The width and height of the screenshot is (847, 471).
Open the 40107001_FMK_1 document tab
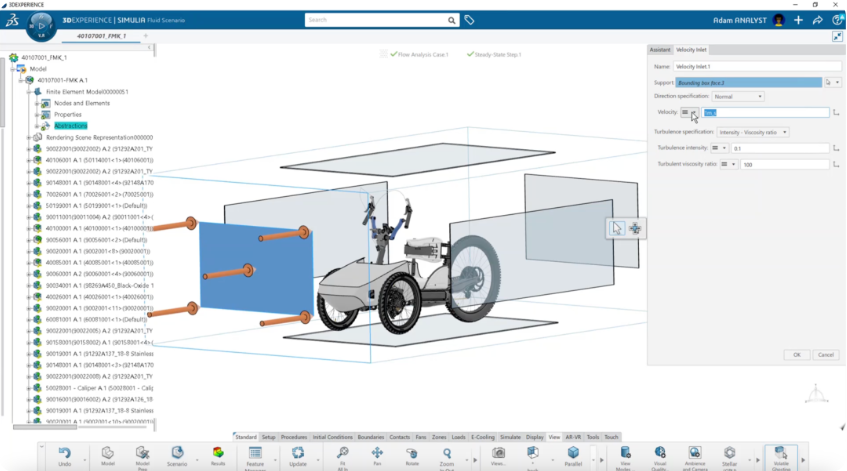coord(101,36)
